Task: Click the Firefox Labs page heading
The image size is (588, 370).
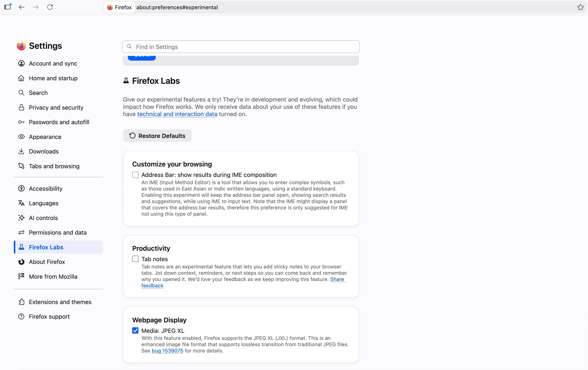Action: [x=156, y=81]
